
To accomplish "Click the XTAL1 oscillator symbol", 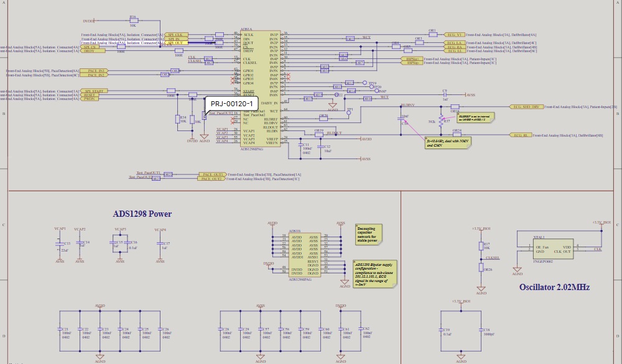I will click(x=553, y=249).
